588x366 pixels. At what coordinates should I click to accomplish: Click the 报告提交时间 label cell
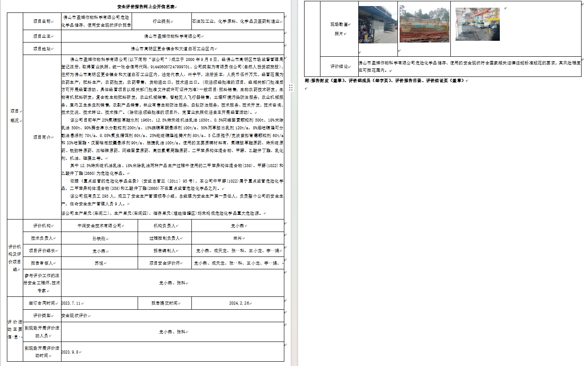click(165, 303)
